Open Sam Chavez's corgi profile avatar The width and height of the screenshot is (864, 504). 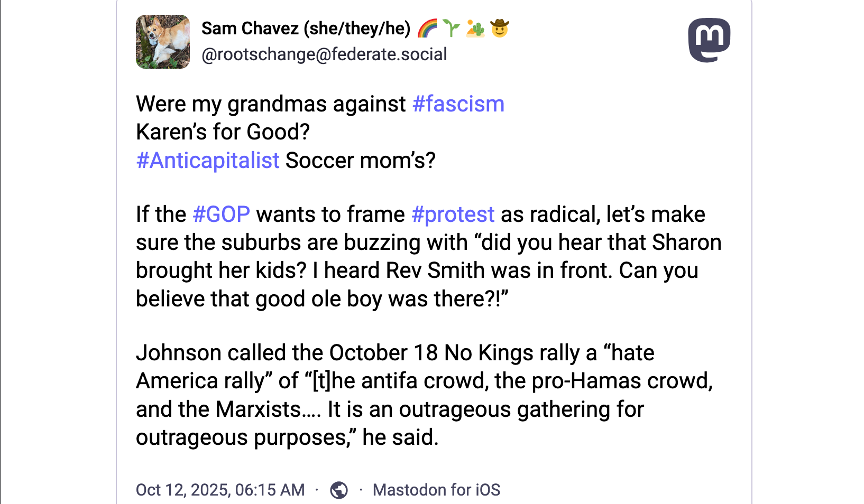163,42
